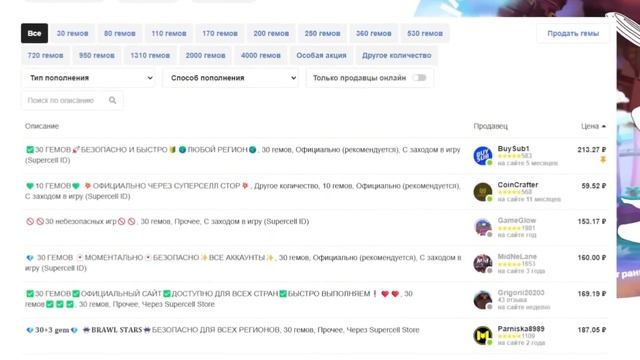Click the green heart in the 10 ГЕМОВ listing

click(x=30, y=186)
